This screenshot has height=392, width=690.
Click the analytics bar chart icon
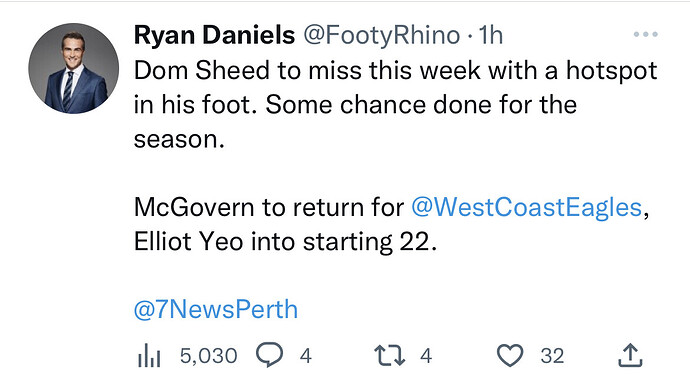pyautogui.click(x=149, y=355)
